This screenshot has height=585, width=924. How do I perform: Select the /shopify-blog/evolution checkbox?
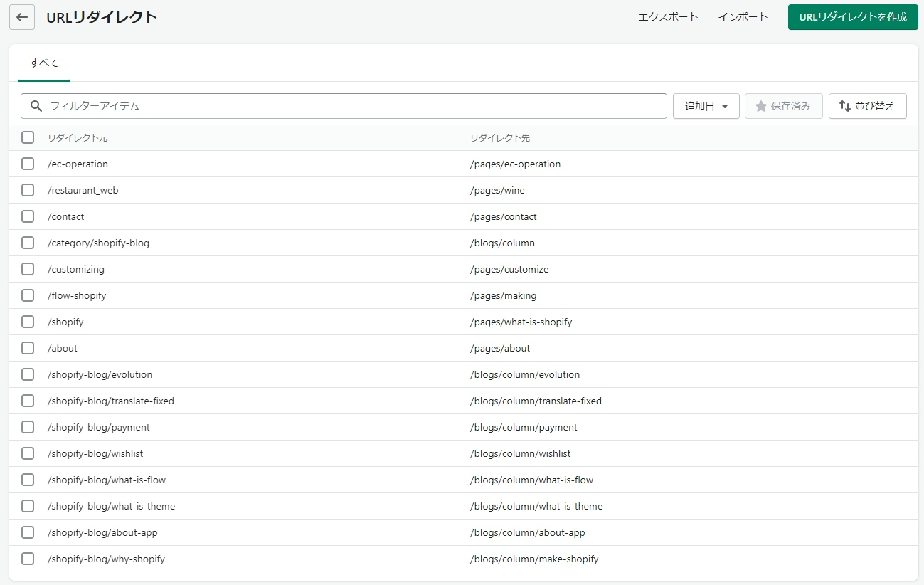(28, 374)
